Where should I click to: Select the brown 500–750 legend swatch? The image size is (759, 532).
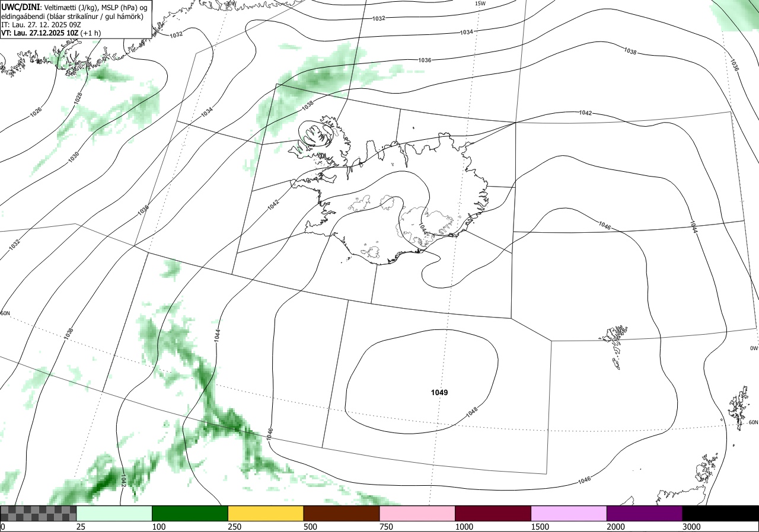342,513
